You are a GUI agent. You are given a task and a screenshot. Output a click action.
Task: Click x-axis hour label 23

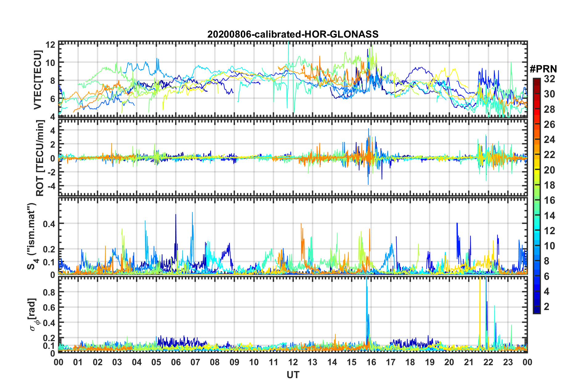508,362
